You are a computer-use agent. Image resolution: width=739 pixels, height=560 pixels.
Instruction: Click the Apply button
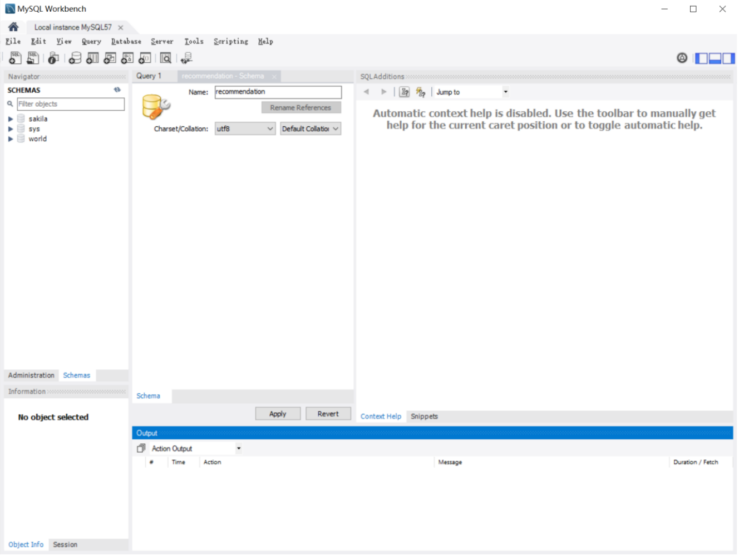pos(278,414)
